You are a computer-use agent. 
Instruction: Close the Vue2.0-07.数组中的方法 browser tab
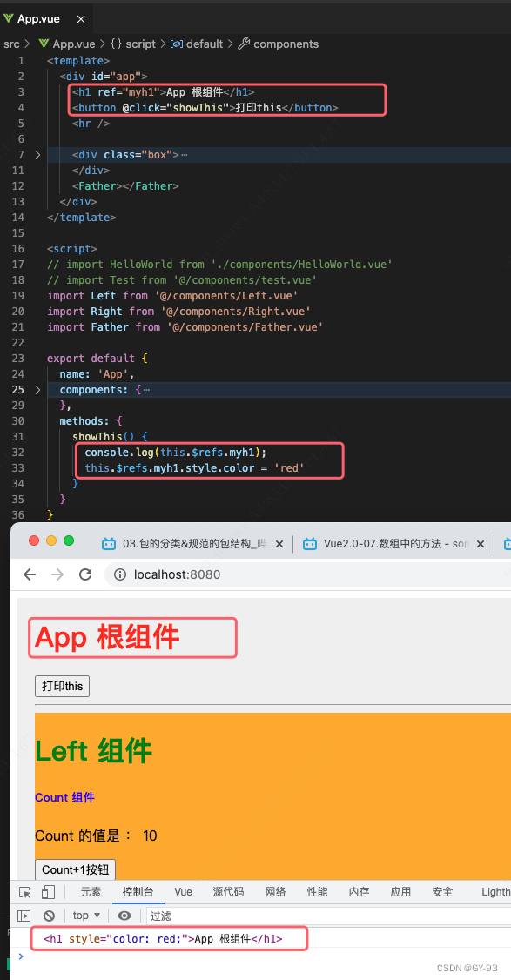pos(481,544)
